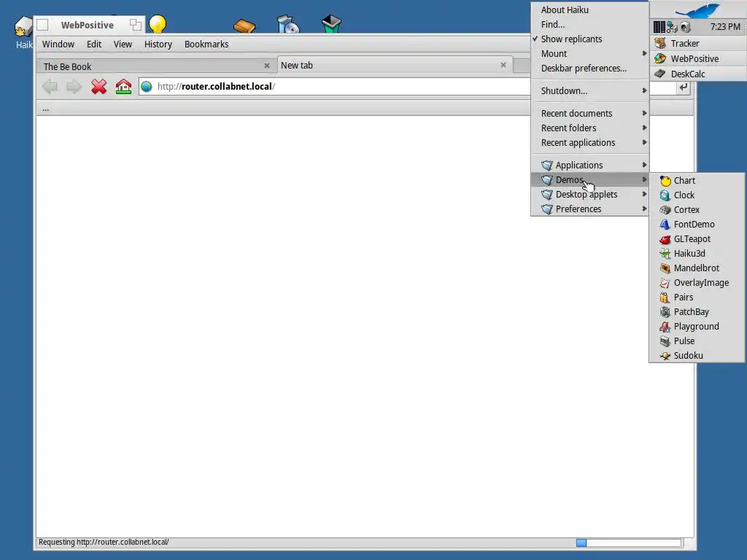Viewport: 747px width, 560px height.
Task: Click the Deskbar clock showing 7:23 PM
Action: (x=724, y=27)
